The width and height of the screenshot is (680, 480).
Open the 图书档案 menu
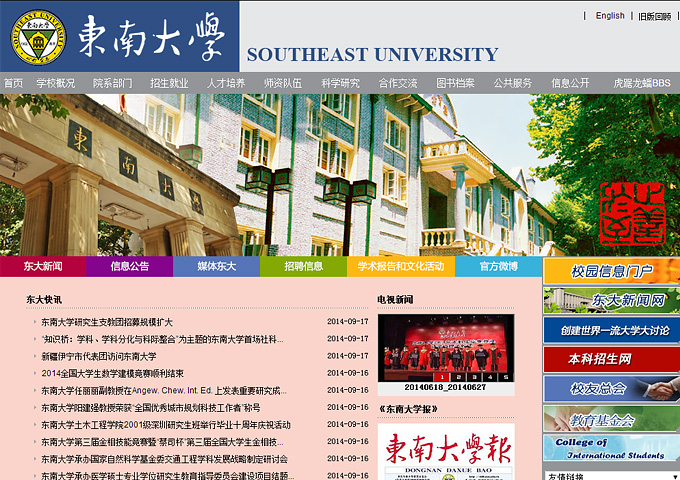pyautogui.click(x=455, y=83)
